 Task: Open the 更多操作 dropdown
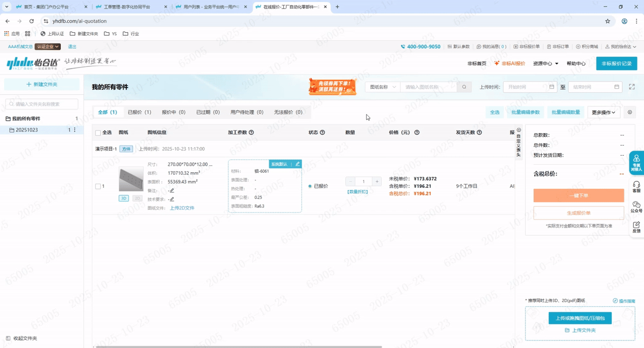pyautogui.click(x=603, y=112)
